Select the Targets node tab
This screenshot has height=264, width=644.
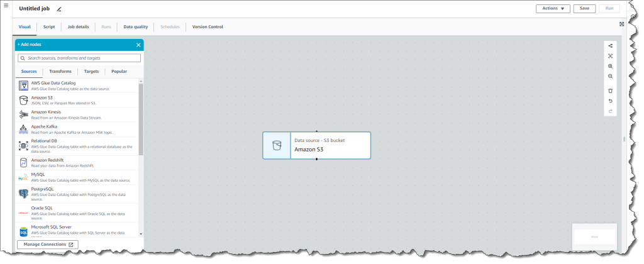click(92, 72)
